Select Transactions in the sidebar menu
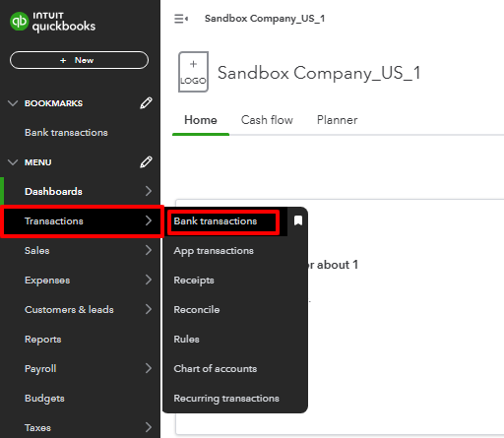Screen dimensions: 504x438 [54, 220]
